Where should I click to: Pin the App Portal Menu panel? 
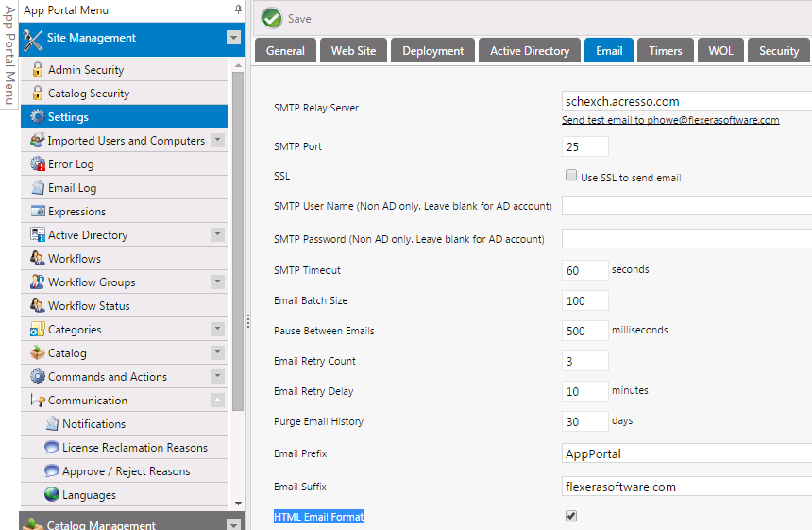tap(238, 9)
